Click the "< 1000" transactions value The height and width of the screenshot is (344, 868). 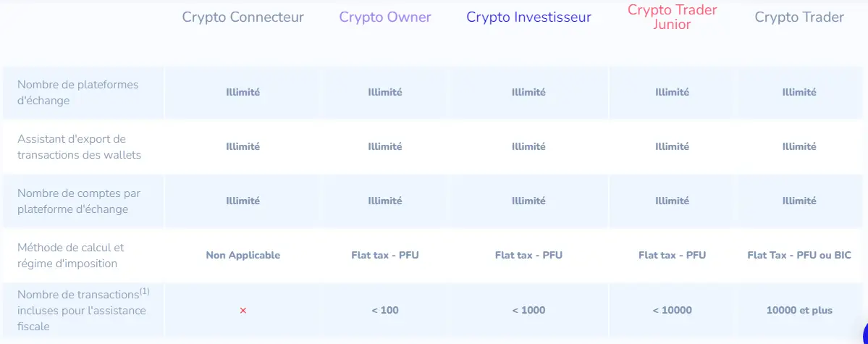pyautogui.click(x=528, y=311)
